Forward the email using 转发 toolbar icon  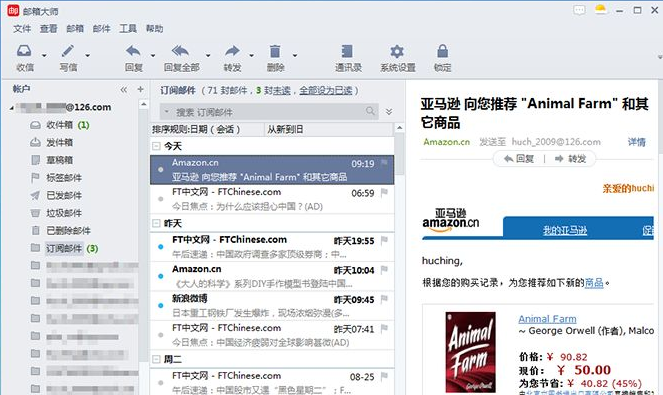232,51
